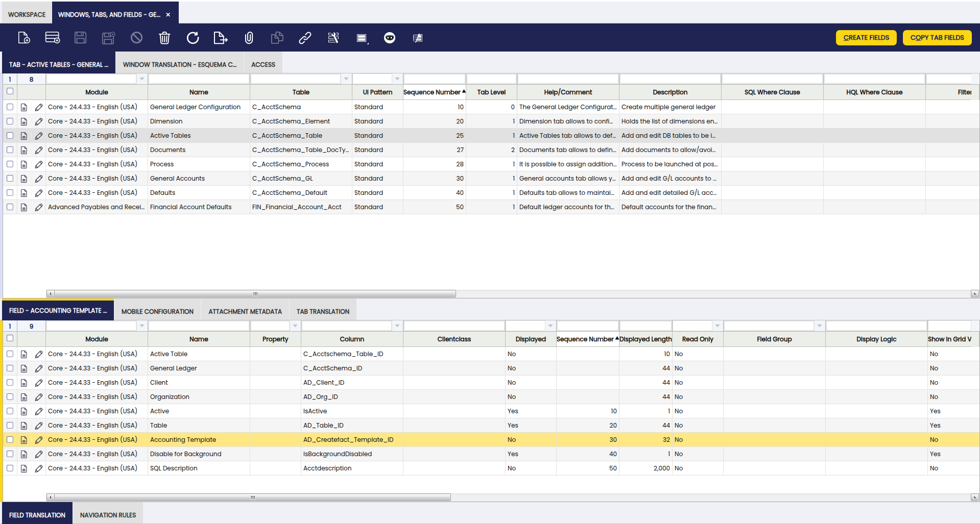This screenshot has width=980, height=524.
Task: Open the robot assistant icon
Action: point(389,38)
